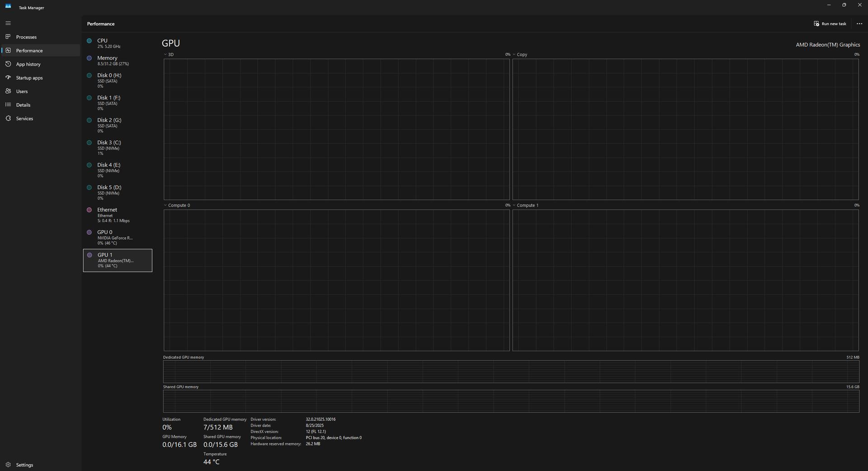
Task: Click the Services gear icon
Action: [x=8, y=118]
